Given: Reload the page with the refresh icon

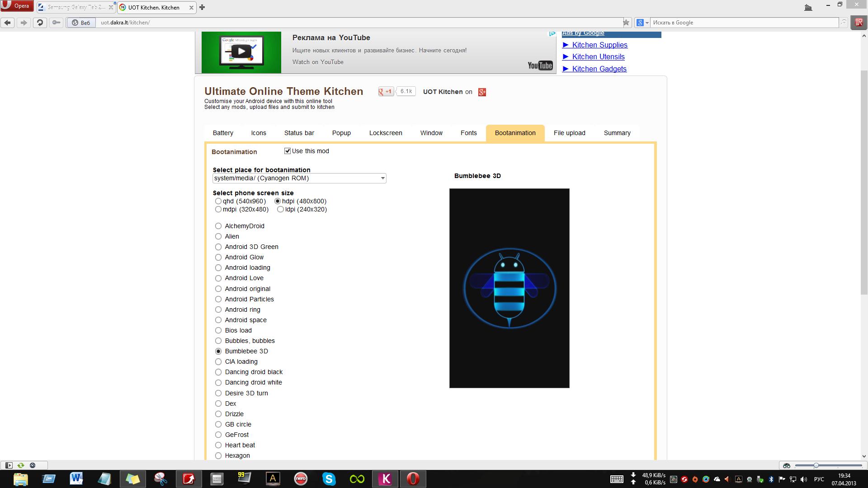Looking at the screenshot, I should (x=40, y=23).
